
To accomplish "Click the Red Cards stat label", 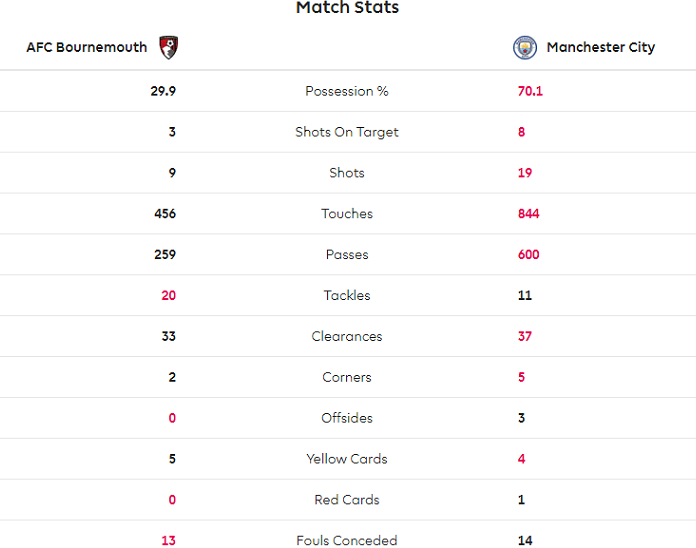I will [347, 500].
